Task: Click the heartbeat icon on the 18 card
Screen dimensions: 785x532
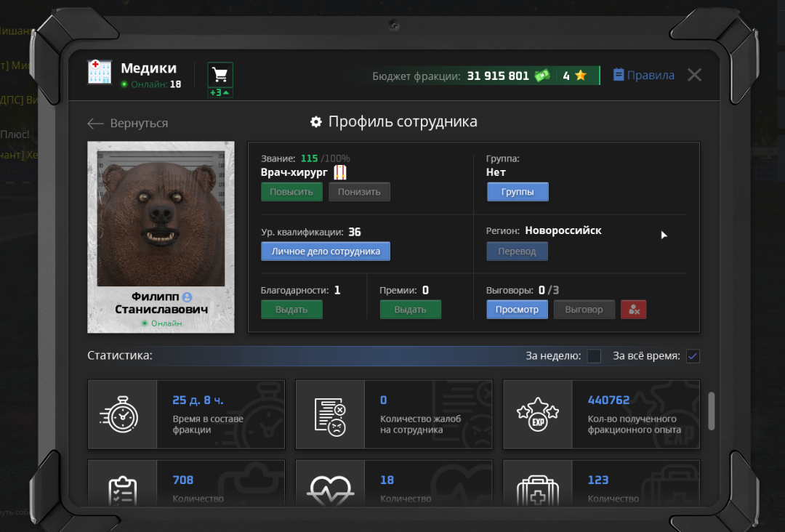Action: tap(330, 489)
